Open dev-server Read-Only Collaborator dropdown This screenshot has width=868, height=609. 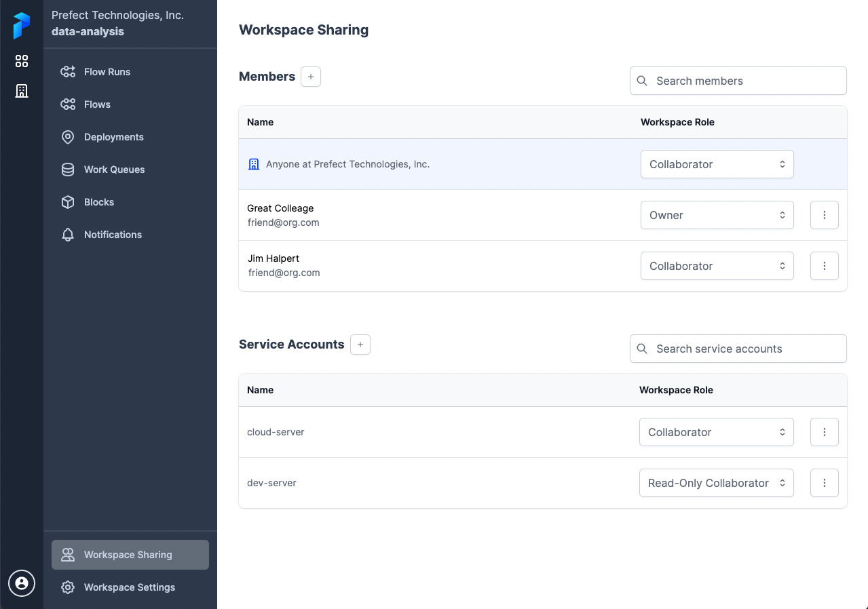(x=716, y=483)
